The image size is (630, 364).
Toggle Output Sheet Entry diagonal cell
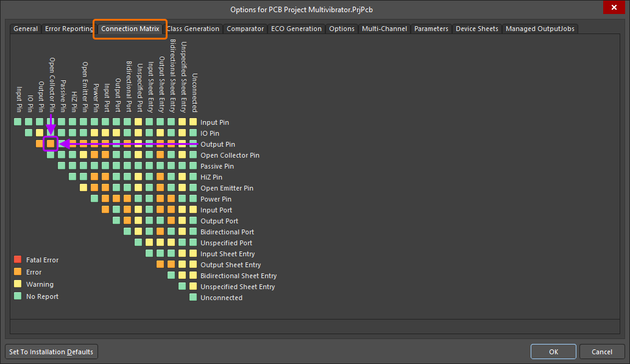(x=160, y=264)
